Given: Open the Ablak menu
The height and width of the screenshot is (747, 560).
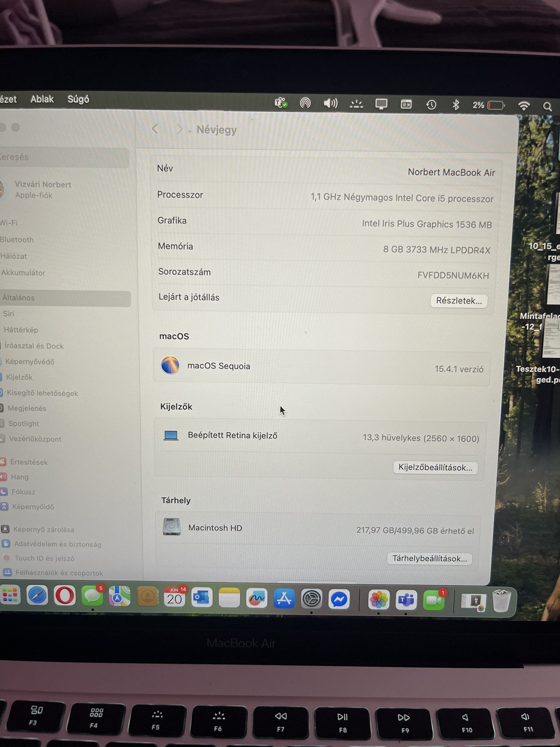Looking at the screenshot, I should tap(42, 99).
